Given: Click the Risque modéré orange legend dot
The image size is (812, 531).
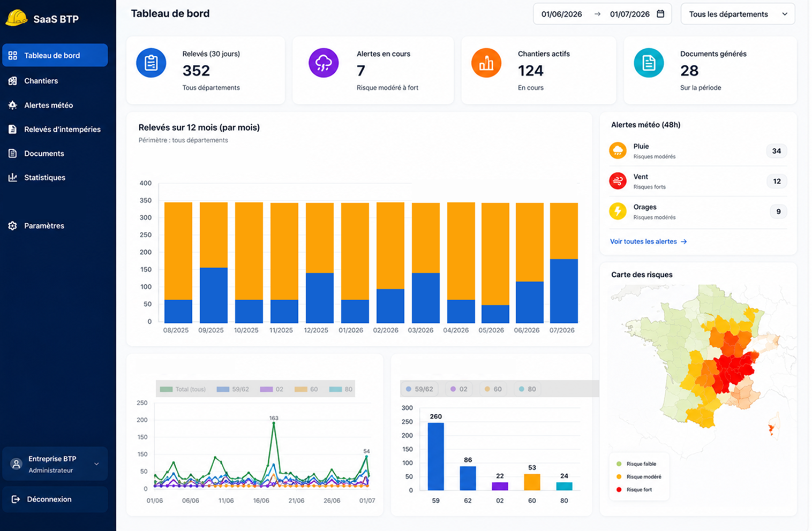Looking at the screenshot, I should 619,477.
